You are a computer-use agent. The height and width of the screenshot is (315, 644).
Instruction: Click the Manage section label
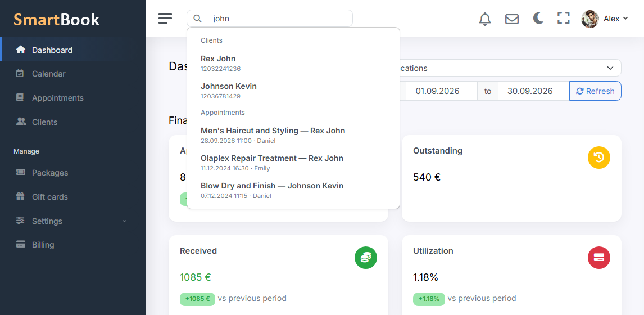[x=26, y=151]
